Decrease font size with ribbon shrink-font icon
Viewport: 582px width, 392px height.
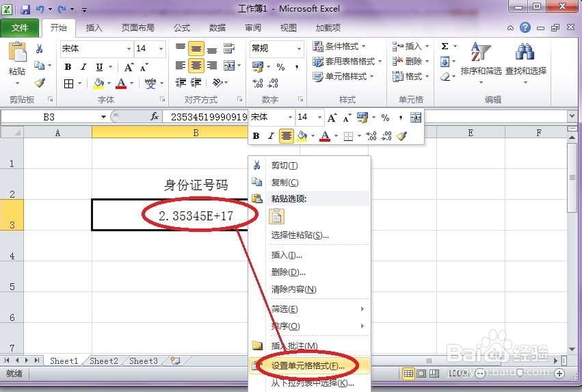[144, 67]
